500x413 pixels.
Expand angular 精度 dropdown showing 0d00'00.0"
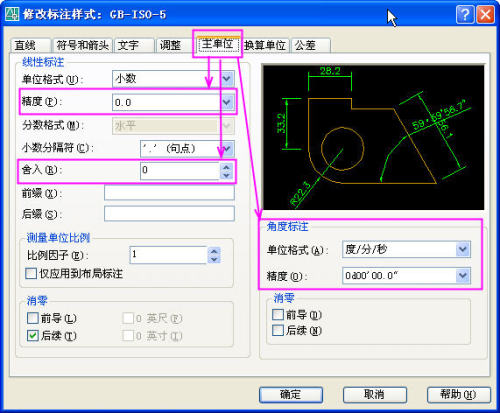tap(406, 276)
